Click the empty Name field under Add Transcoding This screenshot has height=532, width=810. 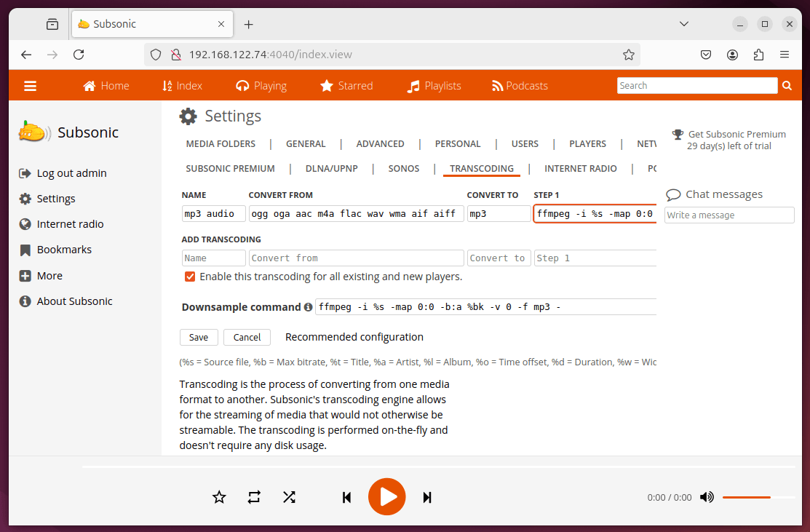click(x=213, y=258)
